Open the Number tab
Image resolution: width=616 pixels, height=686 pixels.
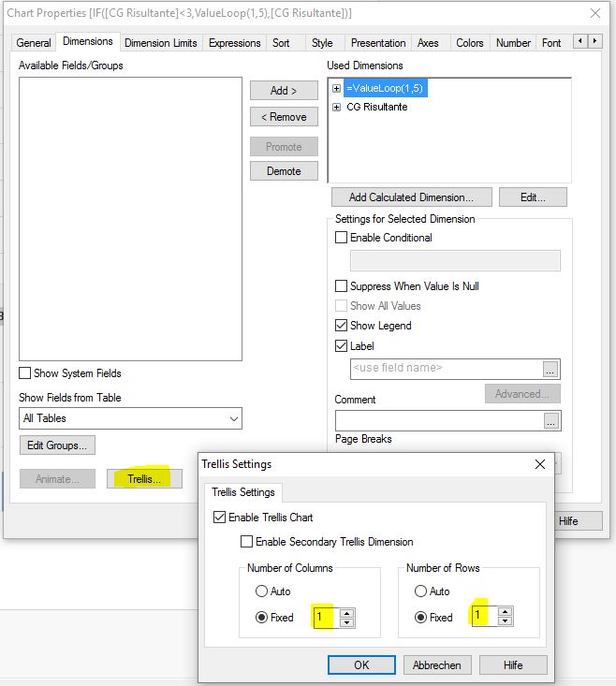tap(513, 43)
